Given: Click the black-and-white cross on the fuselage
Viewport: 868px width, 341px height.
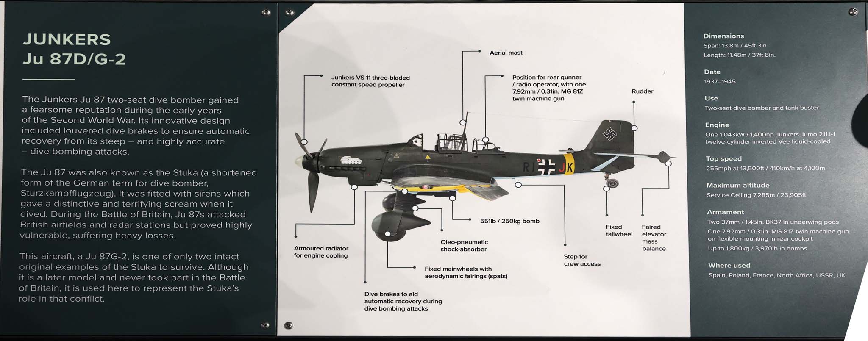Looking at the screenshot, I should pyautogui.click(x=546, y=166).
